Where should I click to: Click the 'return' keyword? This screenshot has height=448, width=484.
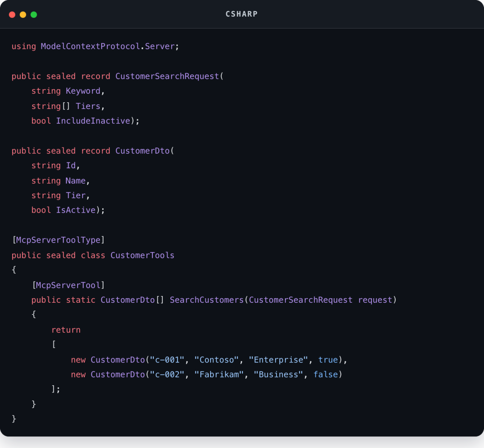[x=66, y=330]
